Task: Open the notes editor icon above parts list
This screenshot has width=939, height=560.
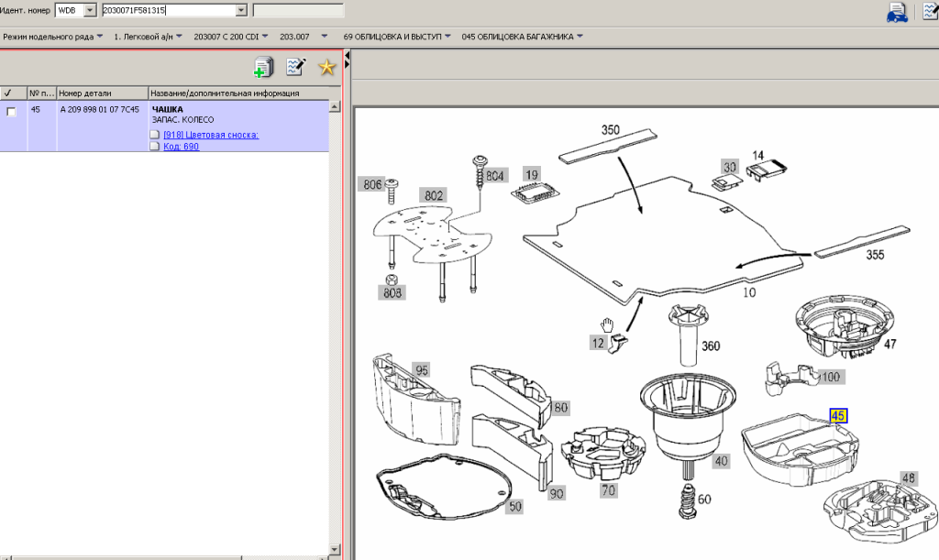Action: (295, 67)
